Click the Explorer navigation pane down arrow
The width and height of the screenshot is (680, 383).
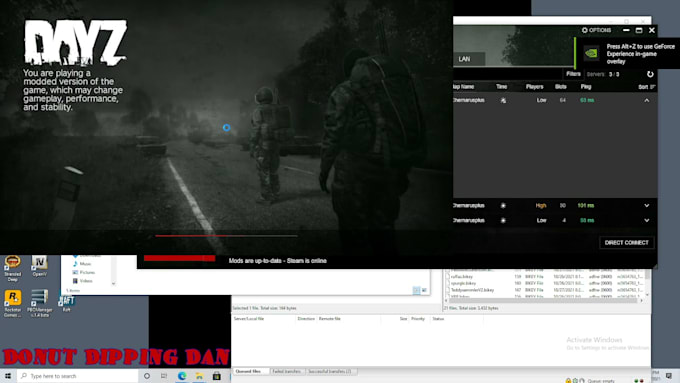click(114, 284)
